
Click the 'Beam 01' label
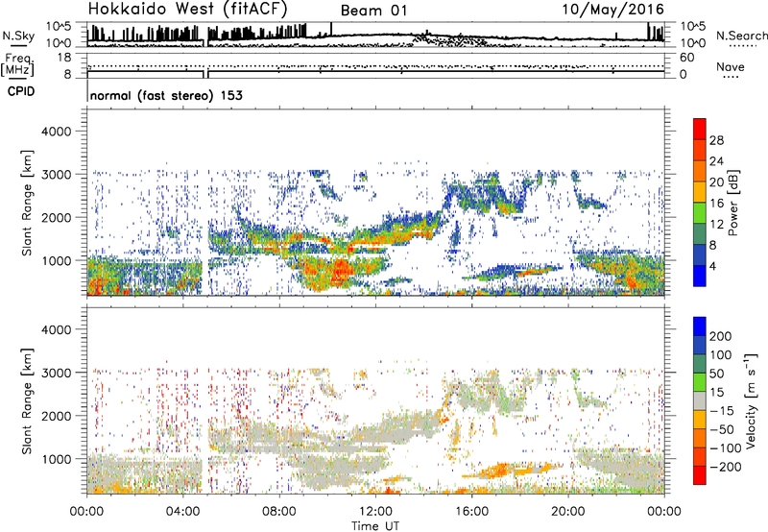373,11
